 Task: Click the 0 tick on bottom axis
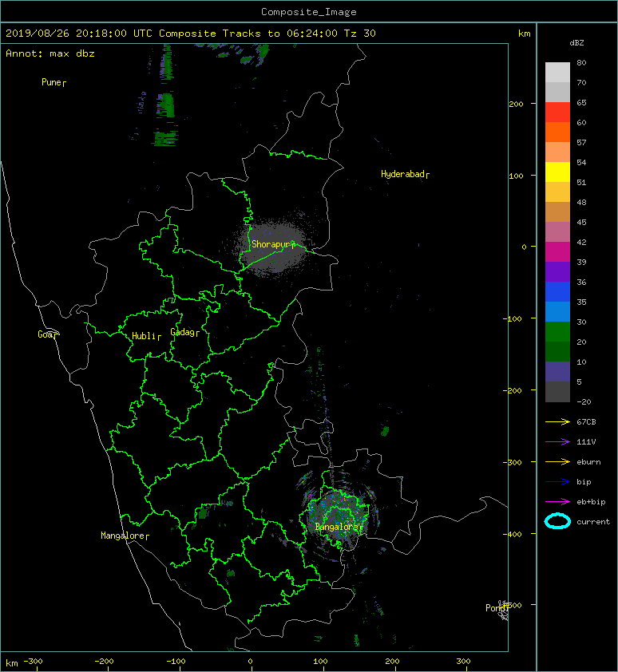(251, 662)
